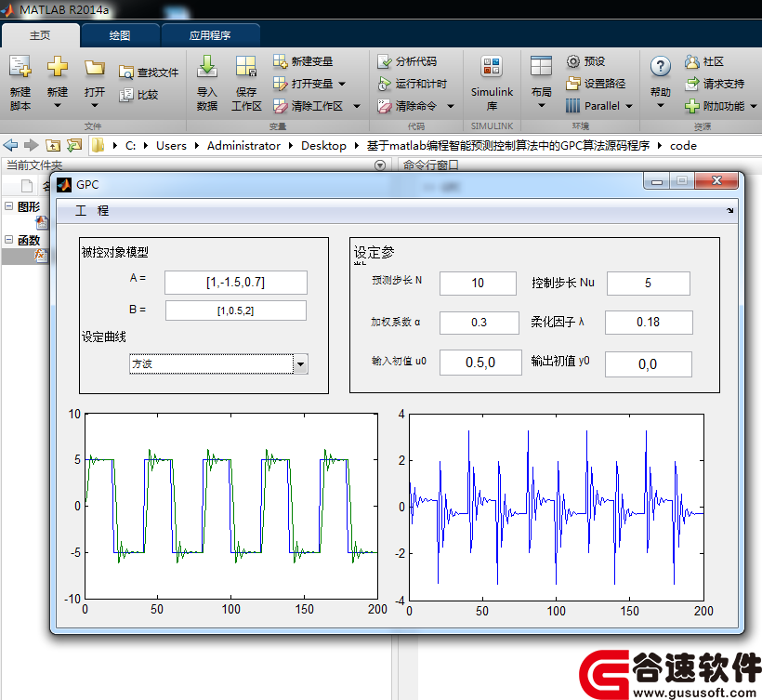Collapse the 函数 group

[8, 240]
